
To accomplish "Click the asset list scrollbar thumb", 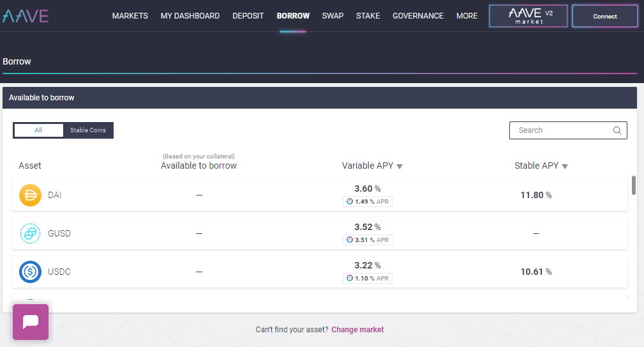I will click(x=634, y=185).
